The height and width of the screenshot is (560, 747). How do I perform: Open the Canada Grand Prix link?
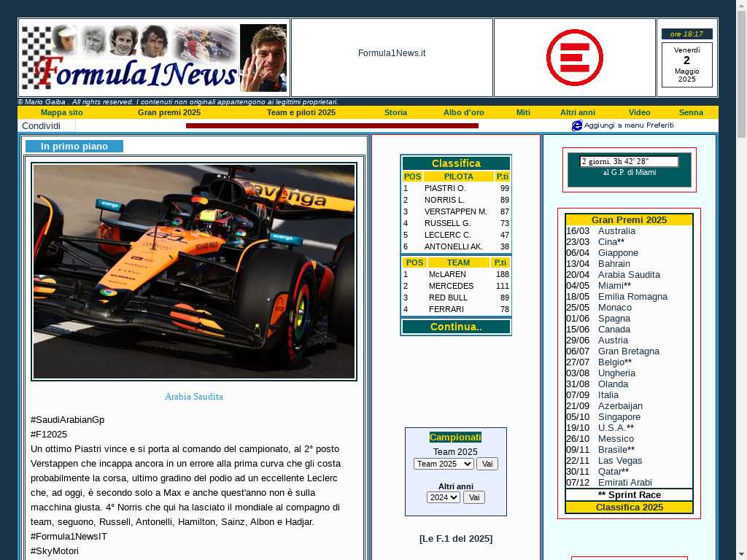(614, 330)
